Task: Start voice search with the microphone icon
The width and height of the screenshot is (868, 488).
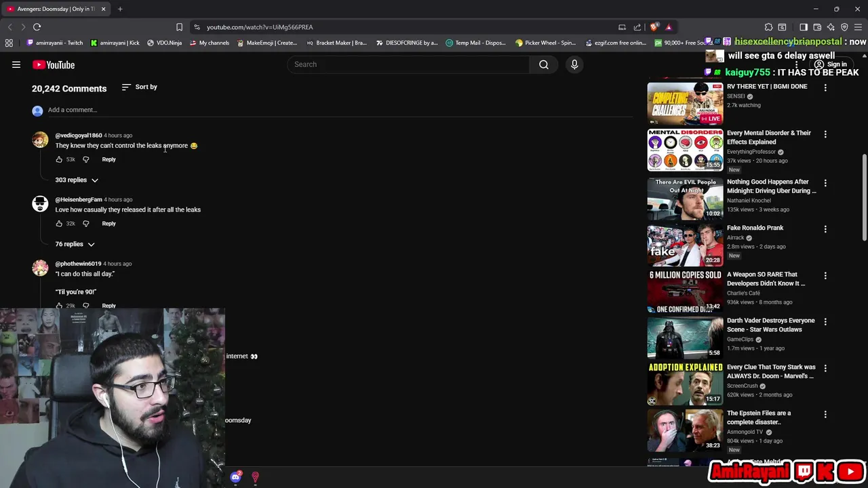Action: click(x=574, y=64)
